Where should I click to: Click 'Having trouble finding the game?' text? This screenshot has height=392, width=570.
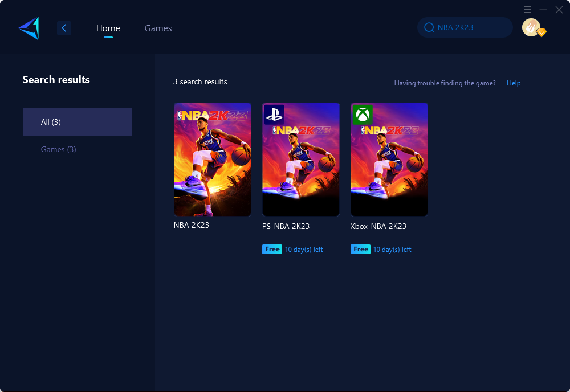pos(445,83)
